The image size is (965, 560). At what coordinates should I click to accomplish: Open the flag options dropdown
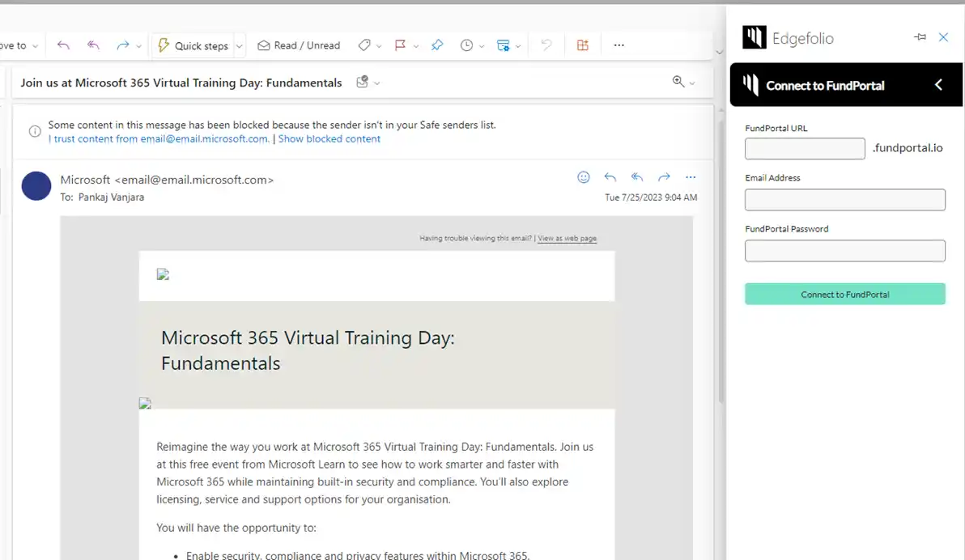[x=416, y=46]
